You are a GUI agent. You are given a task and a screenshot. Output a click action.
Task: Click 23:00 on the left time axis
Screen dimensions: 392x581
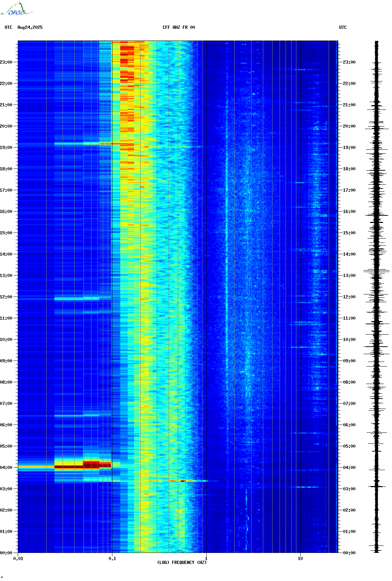pos(6,62)
